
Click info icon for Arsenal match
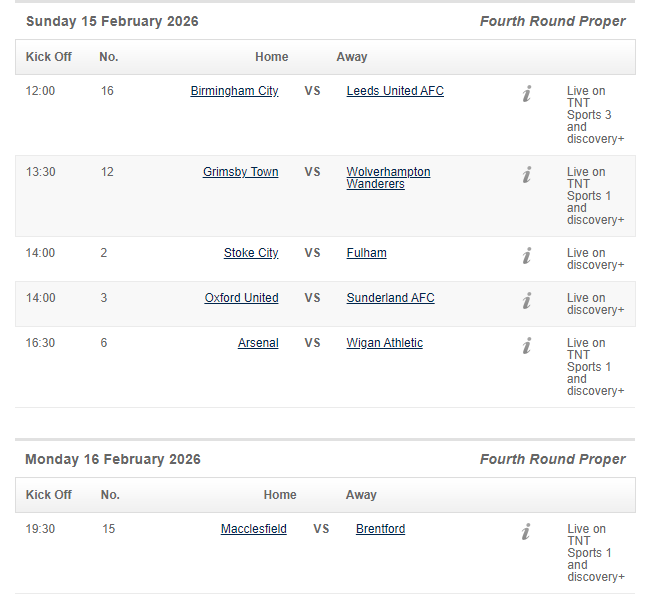point(527,346)
